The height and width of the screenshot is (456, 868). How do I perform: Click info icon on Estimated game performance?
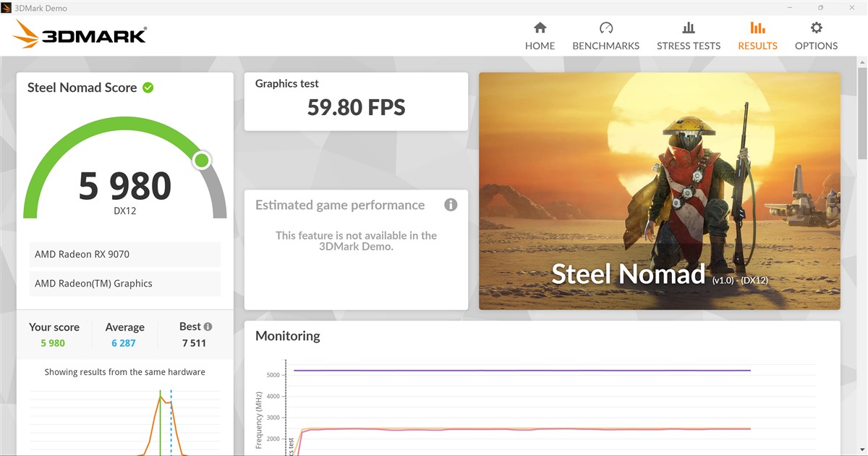[451, 205]
